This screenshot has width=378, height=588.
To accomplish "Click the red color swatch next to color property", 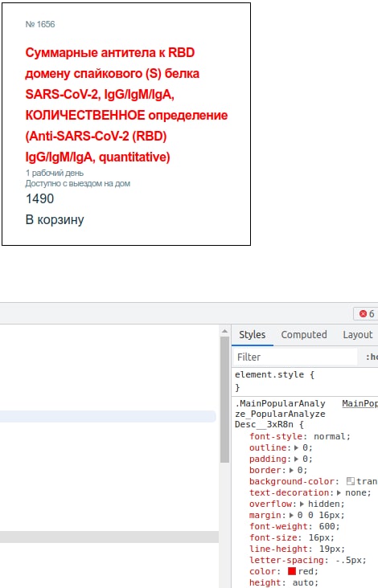I will [292, 571].
